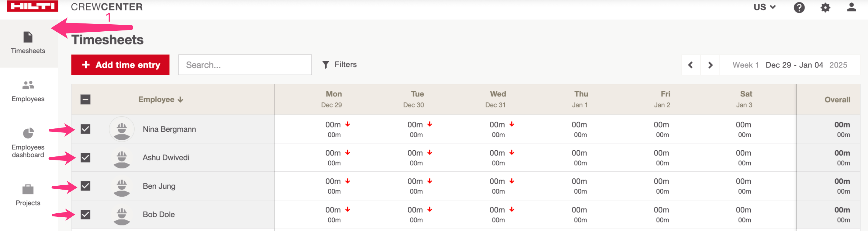Click the Search input field
Image resolution: width=868 pixels, height=231 pixels.
pyautogui.click(x=245, y=65)
